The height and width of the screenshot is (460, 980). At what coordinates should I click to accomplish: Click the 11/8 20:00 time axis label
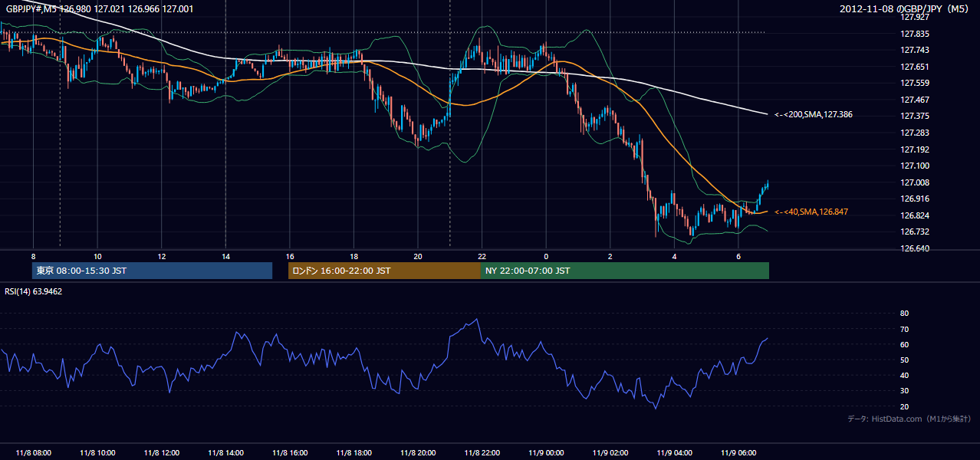(x=417, y=452)
